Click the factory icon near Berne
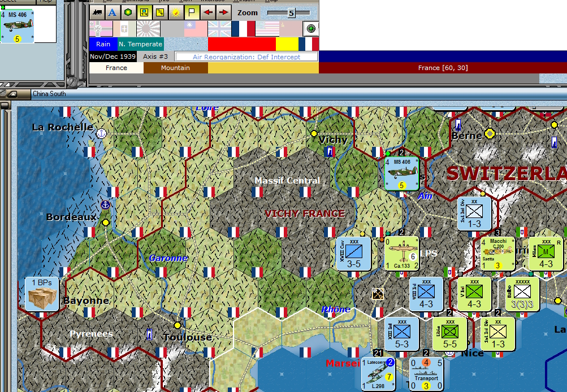 click(458, 125)
